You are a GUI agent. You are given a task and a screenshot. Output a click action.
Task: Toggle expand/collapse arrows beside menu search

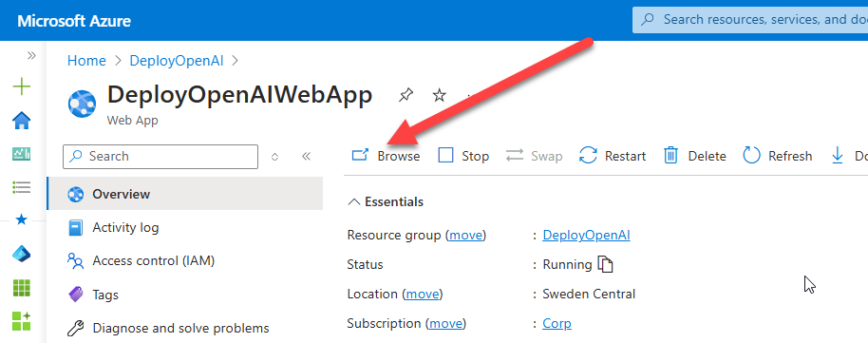pos(274,157)
